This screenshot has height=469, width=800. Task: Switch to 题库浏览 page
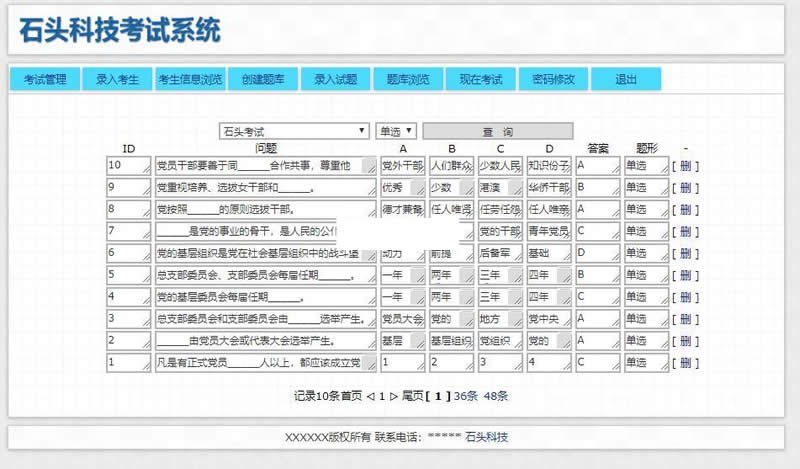[408, 79]
